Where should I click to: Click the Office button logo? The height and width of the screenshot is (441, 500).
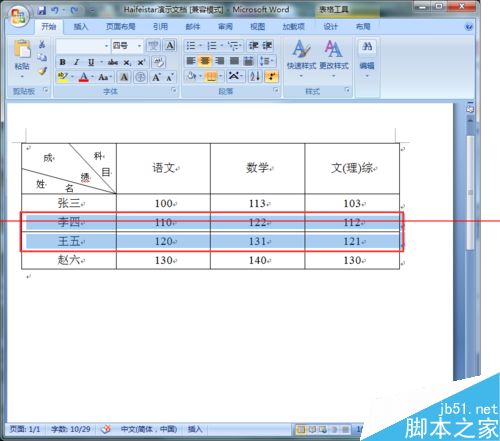point(18,16)
